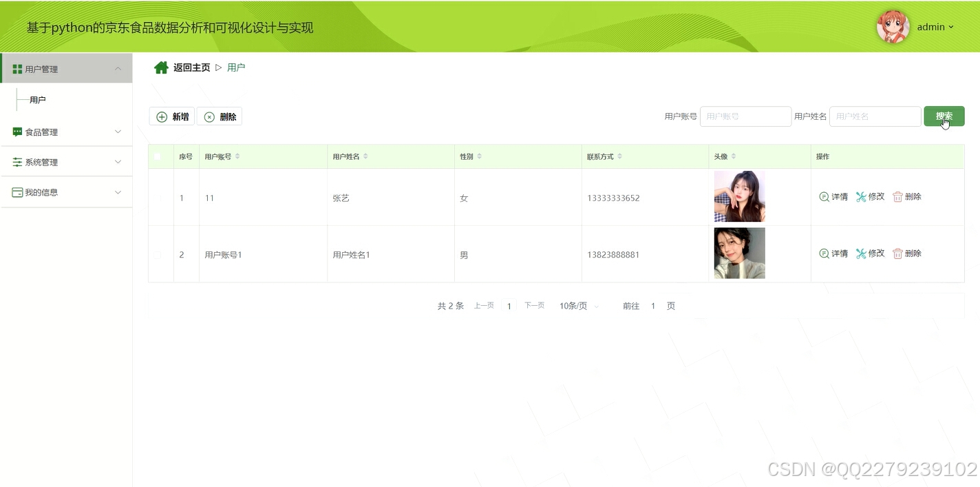The width and height of the screenshot is (980, 487).
Task: Click the home icon beside 返回主页
Action: coord(161,67)
